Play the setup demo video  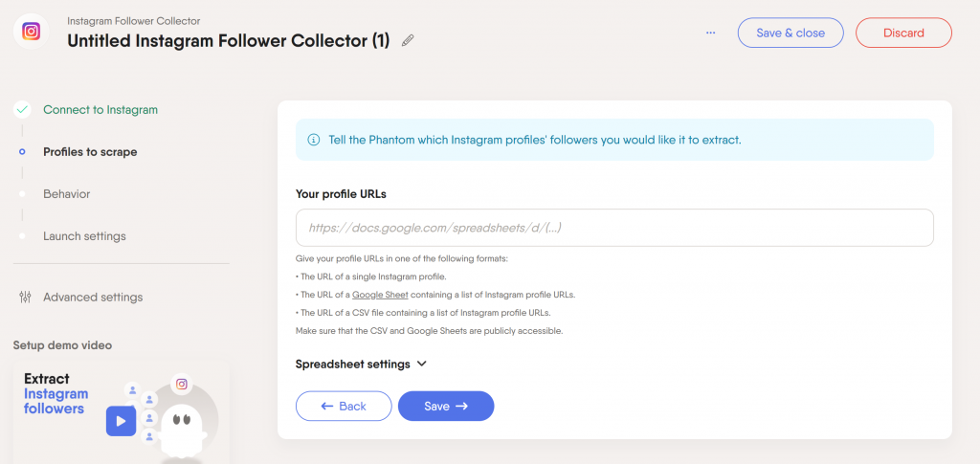click(x=121, y=420)
